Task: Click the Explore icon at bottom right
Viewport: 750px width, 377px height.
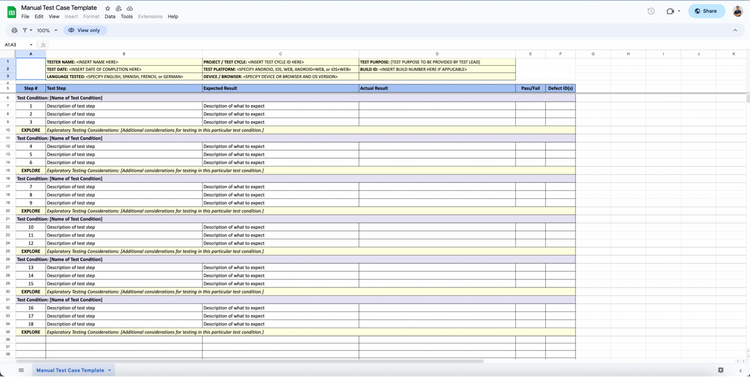Action: [x=721, y=370]
